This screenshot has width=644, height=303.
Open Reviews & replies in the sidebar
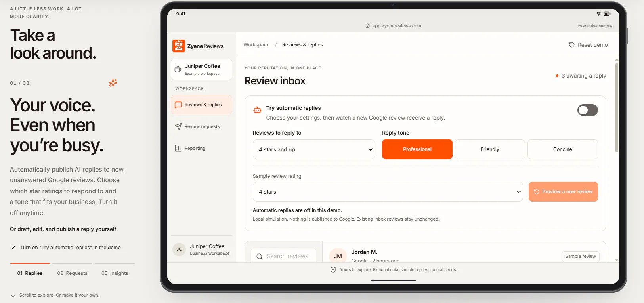coord(201,105)
